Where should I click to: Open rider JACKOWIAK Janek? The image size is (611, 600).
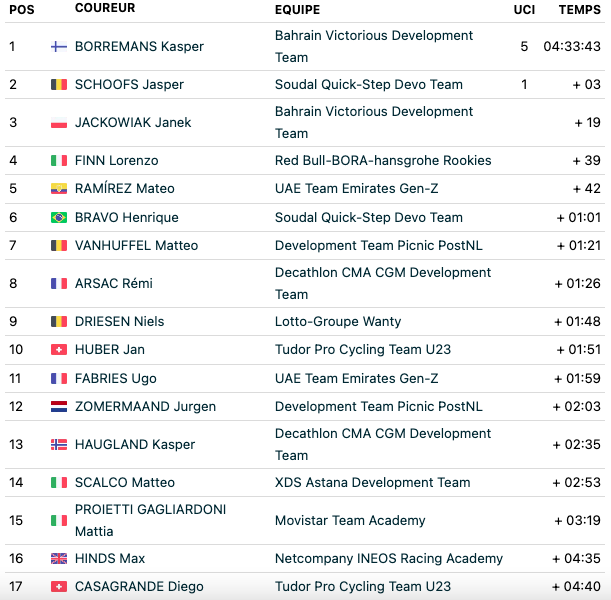pyautogui.click(x=133, y=123)
